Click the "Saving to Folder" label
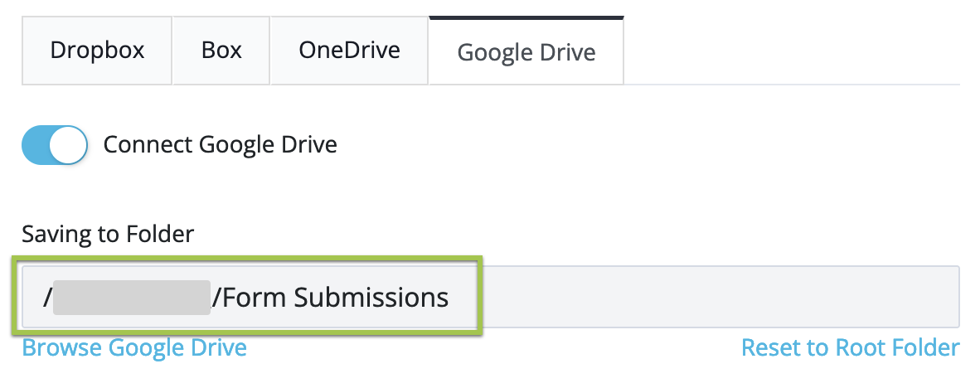 point(108,235)
